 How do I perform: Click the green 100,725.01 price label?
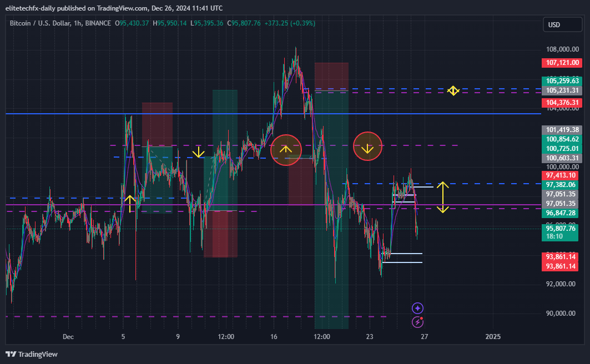tap(562, 149)
